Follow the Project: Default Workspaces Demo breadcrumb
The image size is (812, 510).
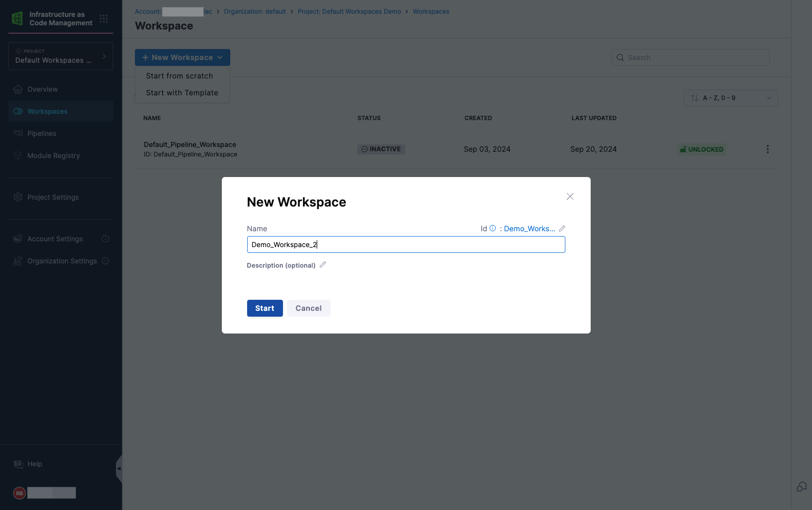coord(349,12)
